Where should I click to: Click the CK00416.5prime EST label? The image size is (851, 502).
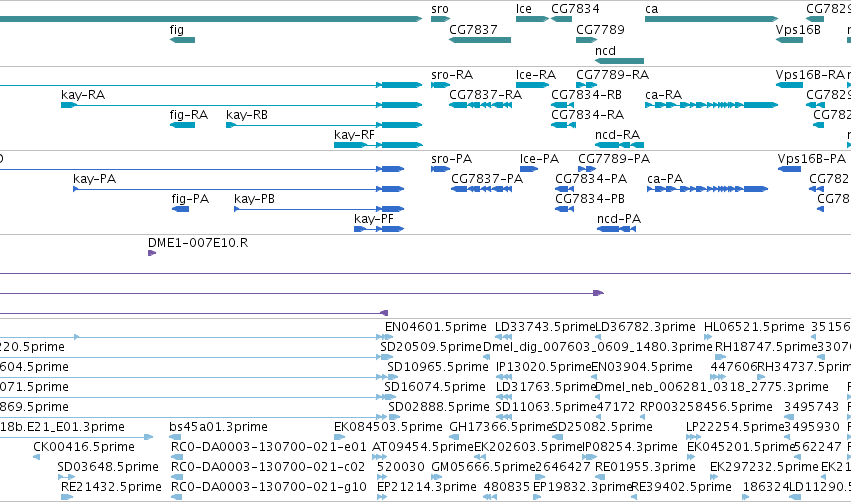click(84, 448)
